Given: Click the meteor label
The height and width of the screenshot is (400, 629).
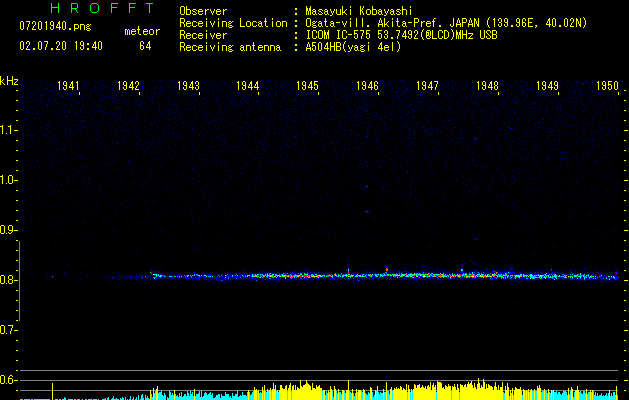Looking at the screenshot, I should (142, 31).
